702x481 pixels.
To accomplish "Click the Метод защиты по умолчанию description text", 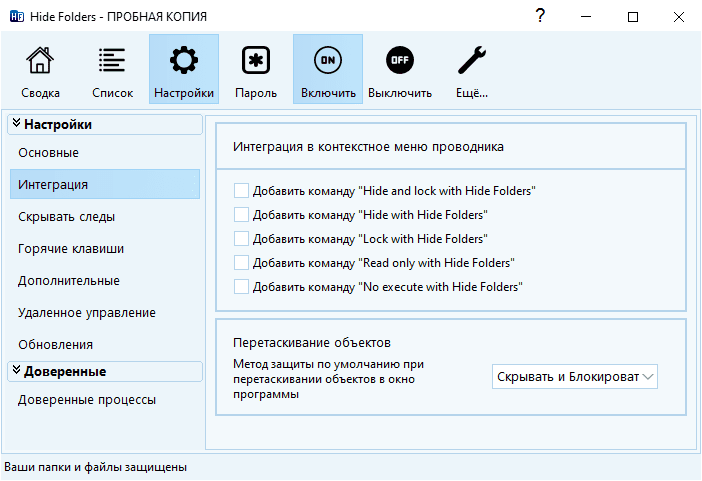I will [x=328, y=379].
